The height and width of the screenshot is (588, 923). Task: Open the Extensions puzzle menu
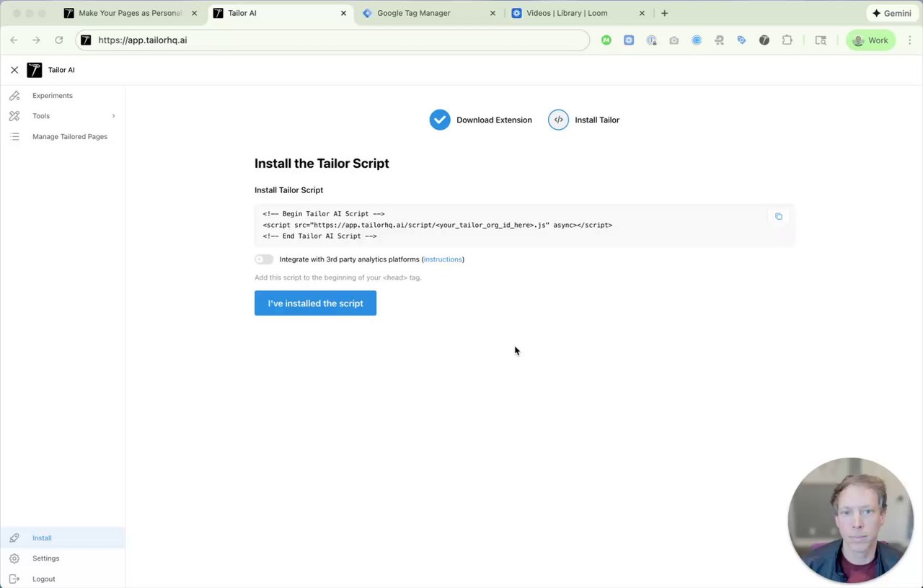[787, 40]
